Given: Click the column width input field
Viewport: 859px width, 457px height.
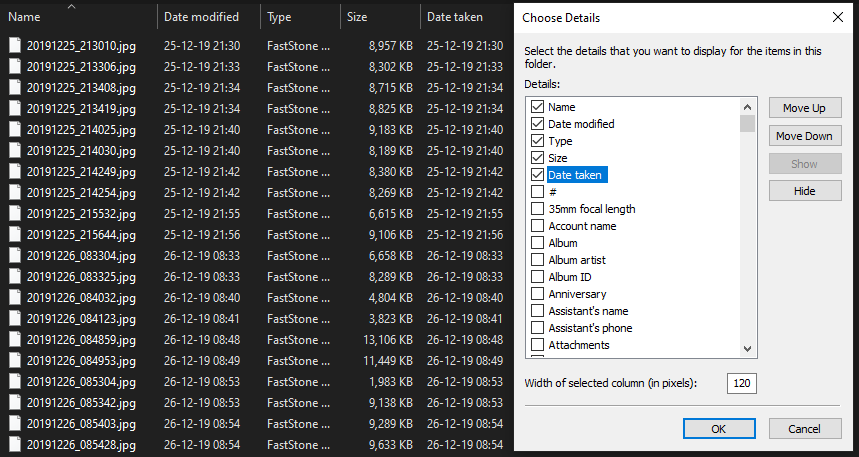Looking at the screenshot, I should (x=742, y=383).
